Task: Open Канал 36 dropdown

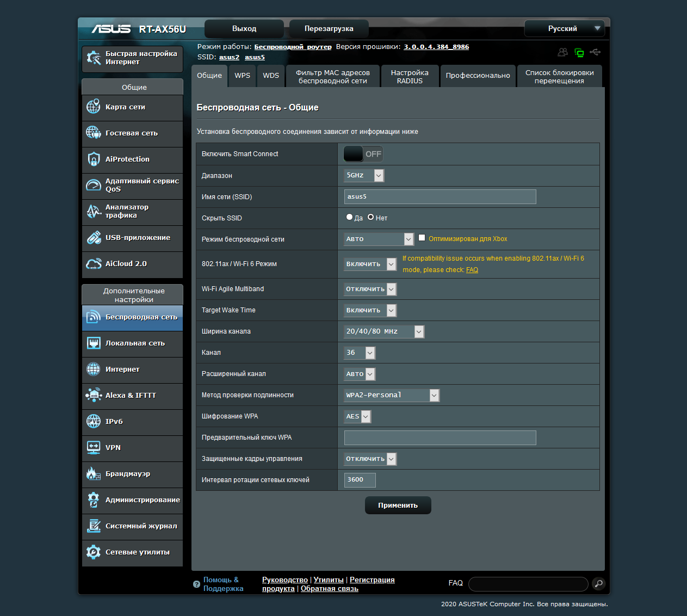Action: coord(360,353)
